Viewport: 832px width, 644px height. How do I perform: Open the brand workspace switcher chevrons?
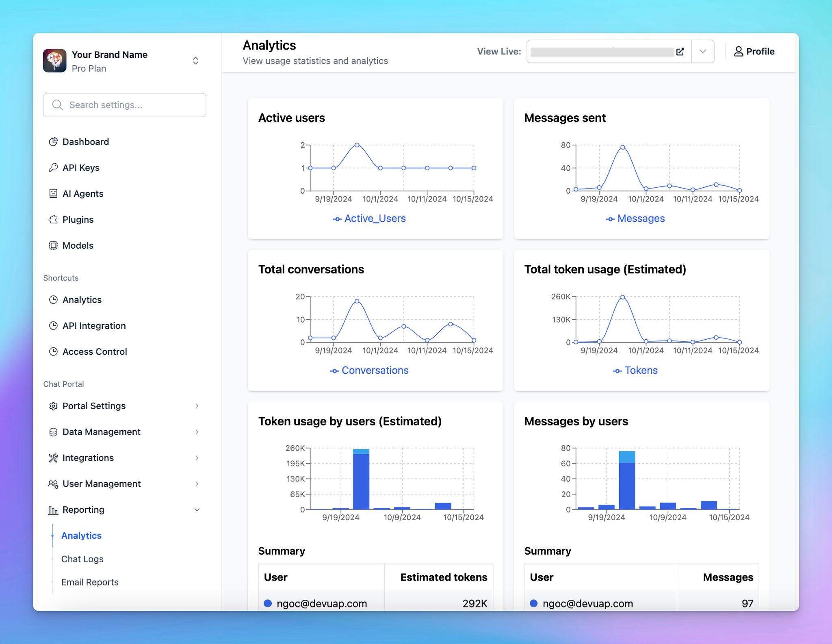click(x=195, y=61)
